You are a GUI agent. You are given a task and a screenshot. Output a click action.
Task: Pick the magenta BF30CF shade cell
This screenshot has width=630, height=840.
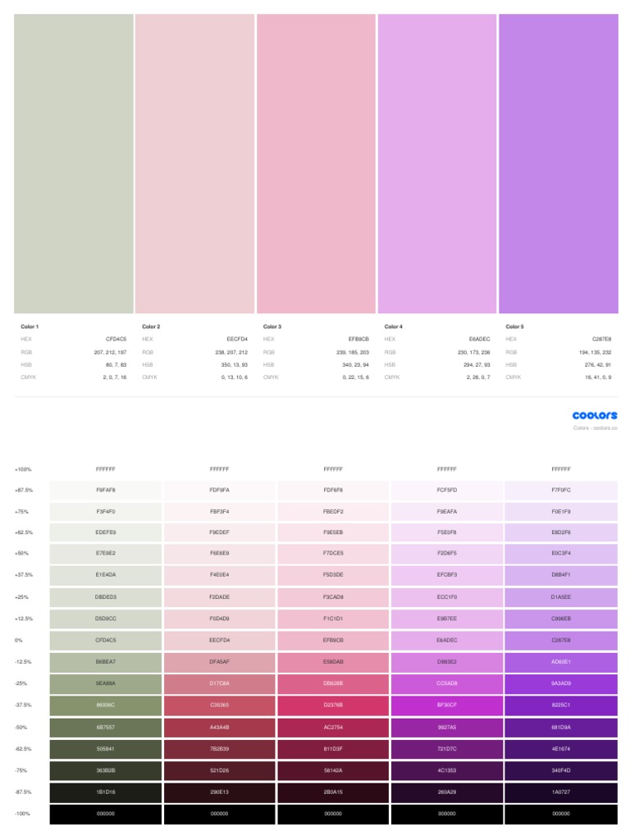click(447, 705)
